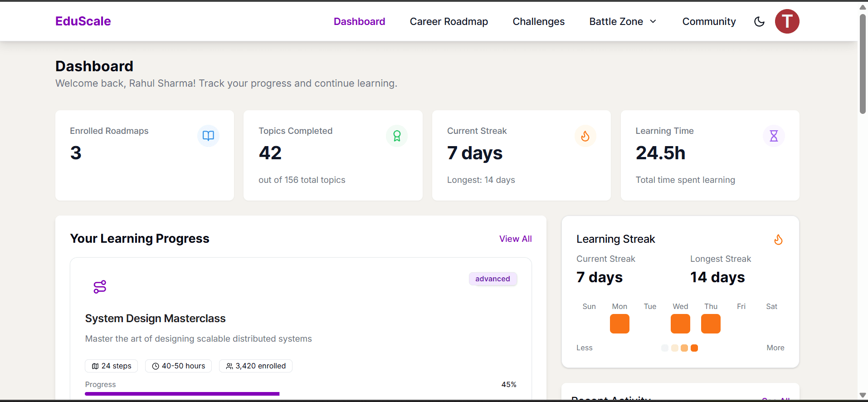This screenshot has height=402, width=868.
Task: Select Thursday's orange streak square
Action: pos(711,324)
